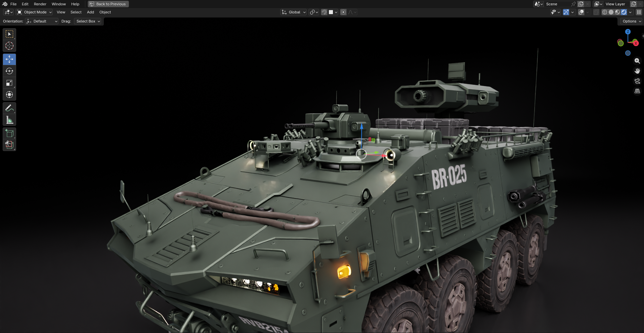Select the Annotate pencil tool

pyautogui.click(x=9, y=108)
